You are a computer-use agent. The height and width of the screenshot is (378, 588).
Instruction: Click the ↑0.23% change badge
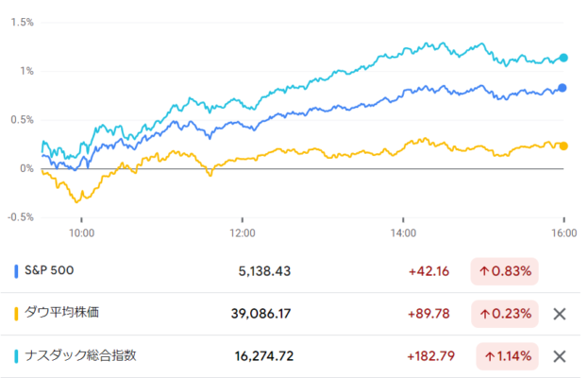coord(504,314)
